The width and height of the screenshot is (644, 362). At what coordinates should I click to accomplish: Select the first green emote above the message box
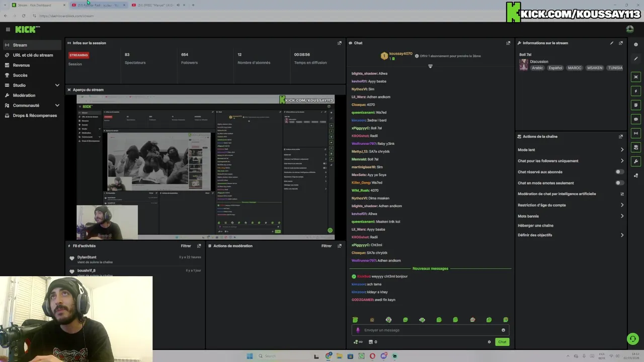[x=355, y=320]
